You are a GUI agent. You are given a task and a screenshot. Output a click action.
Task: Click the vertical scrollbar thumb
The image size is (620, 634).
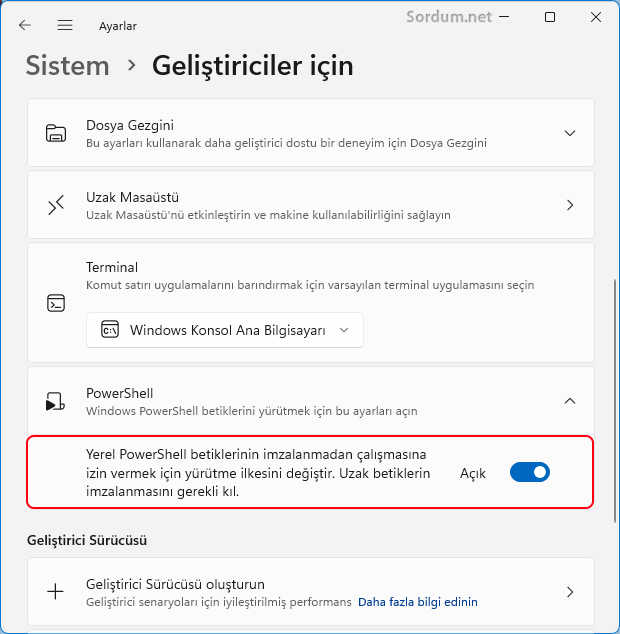tap(615, 400)
